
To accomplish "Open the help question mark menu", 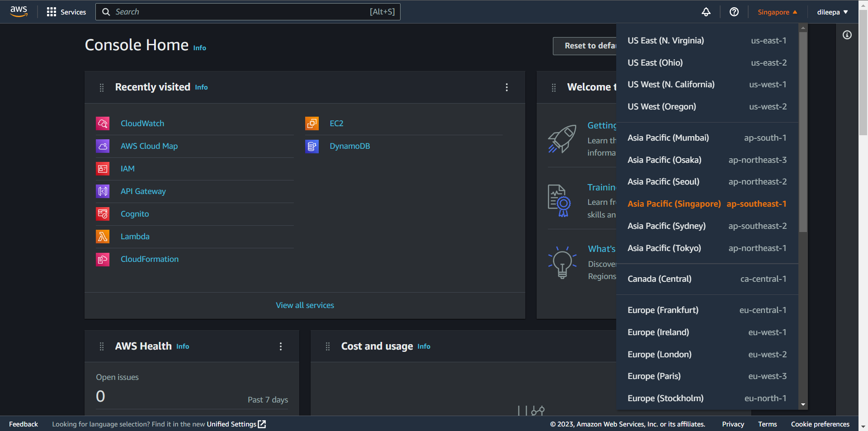I will 734,12.
